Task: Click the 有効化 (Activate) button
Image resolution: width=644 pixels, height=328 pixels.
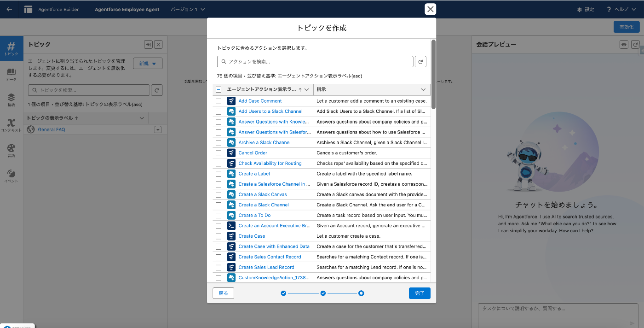Action: pos(627,27)
